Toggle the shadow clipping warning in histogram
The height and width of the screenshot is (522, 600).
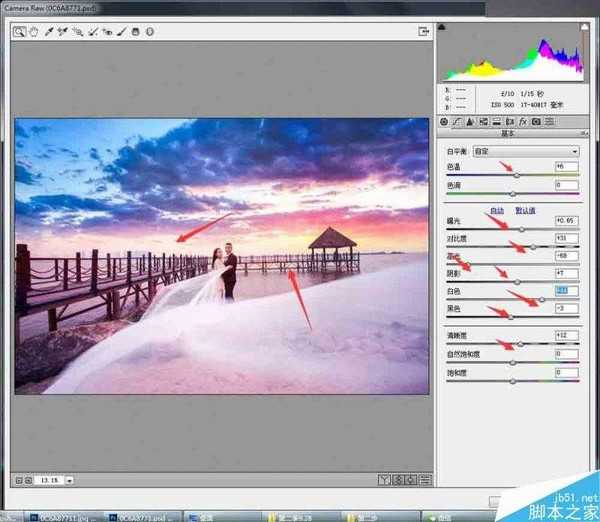pos(444,28)
